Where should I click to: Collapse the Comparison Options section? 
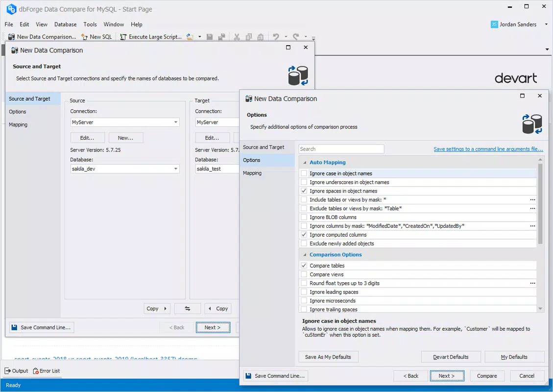click(305, 254)
